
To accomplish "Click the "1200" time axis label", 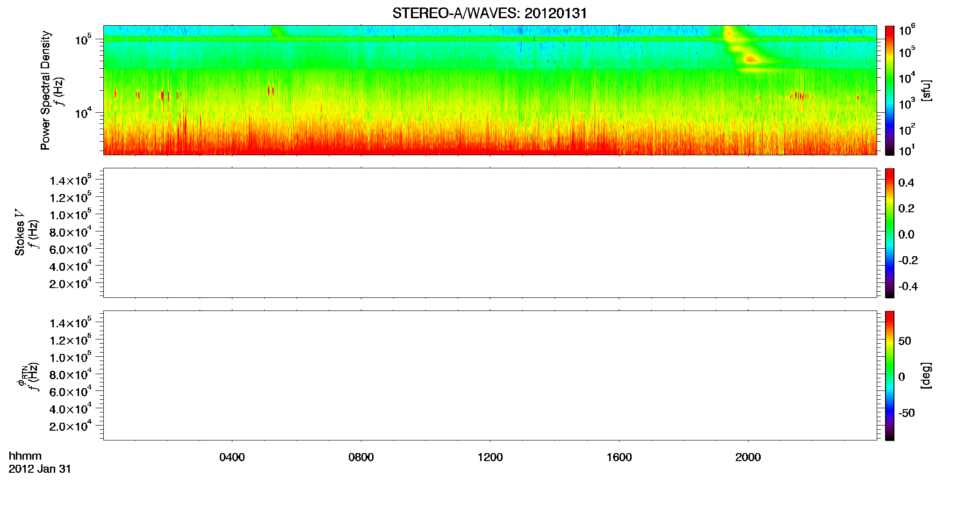I will pyautogui.click(x=490, y=457).
